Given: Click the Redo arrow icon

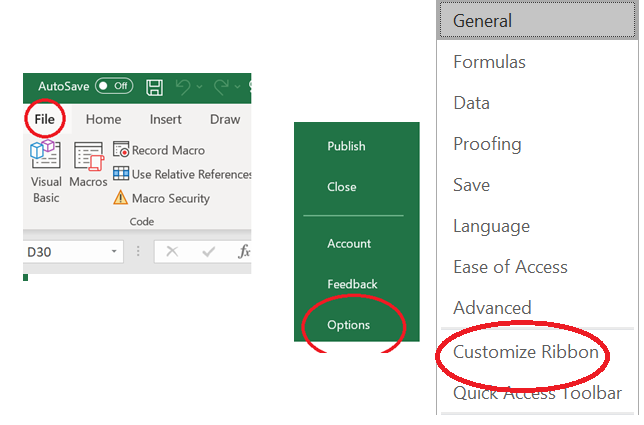Looking at the screenshot, I should coord(221,86).
